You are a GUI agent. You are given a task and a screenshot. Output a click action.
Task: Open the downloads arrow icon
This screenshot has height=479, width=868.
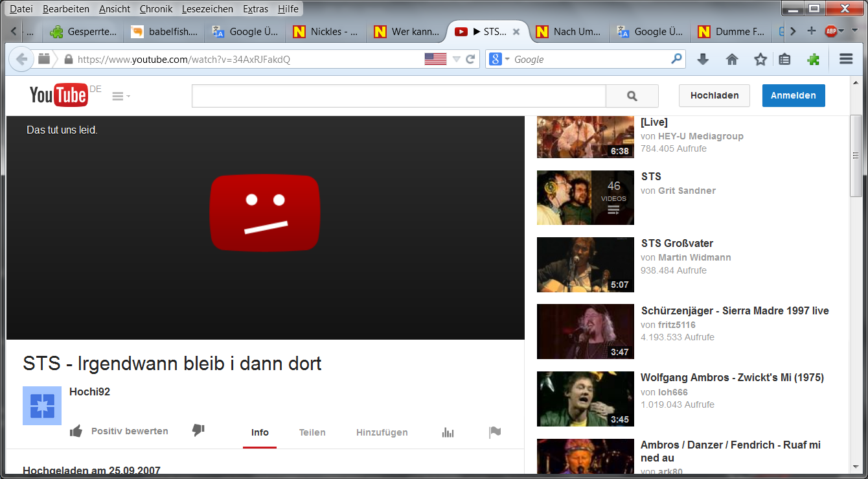pyautogui.click(x=703, y=60)
